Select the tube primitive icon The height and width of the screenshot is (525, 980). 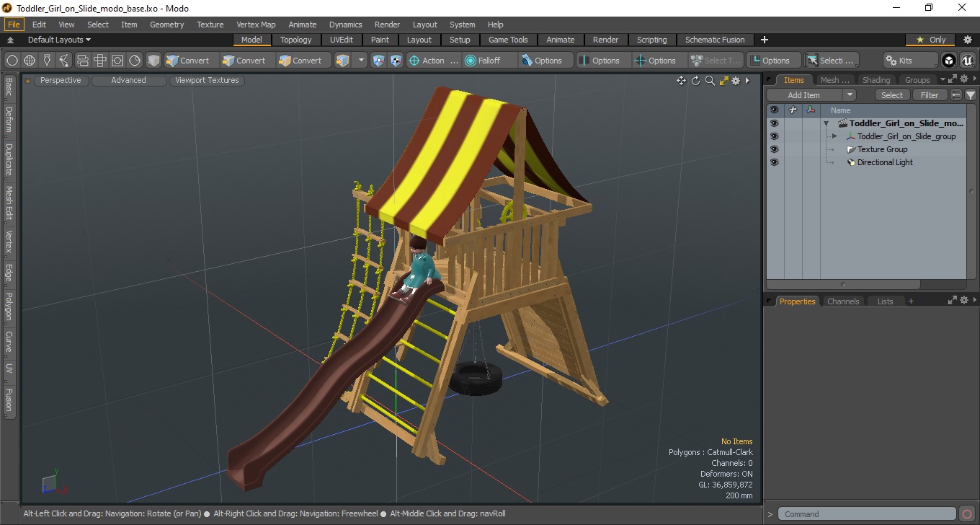click(x=117, y=61)
